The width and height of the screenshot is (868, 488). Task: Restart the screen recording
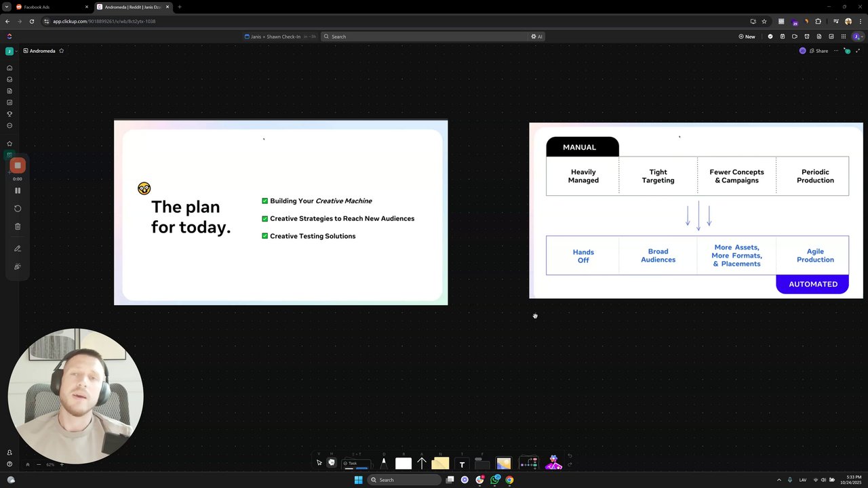point(18,209)
